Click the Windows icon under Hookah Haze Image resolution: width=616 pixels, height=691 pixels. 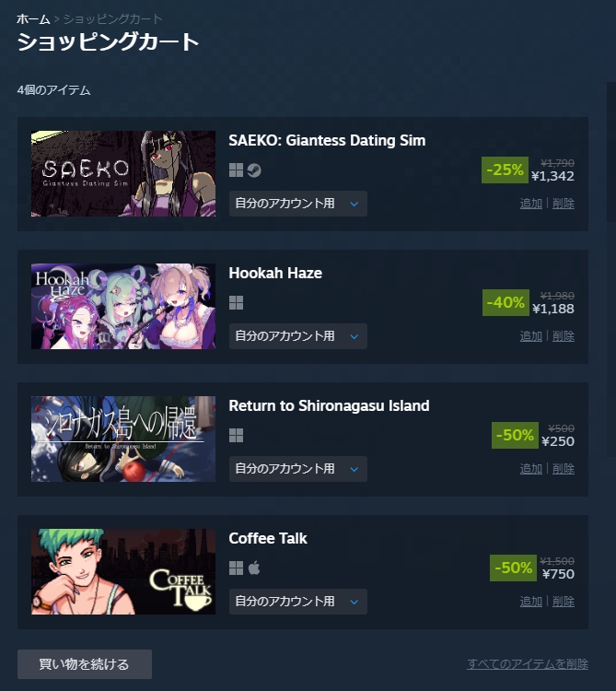tap(236, 303)
